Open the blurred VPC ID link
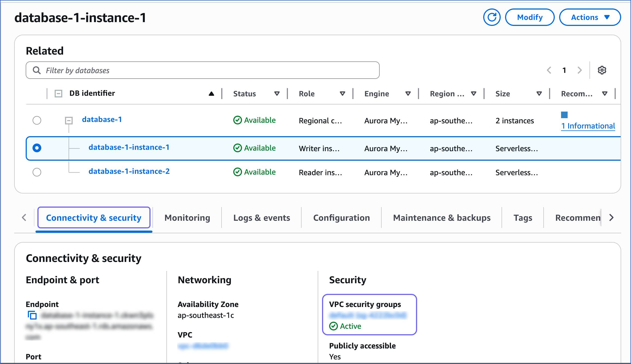 203,346
